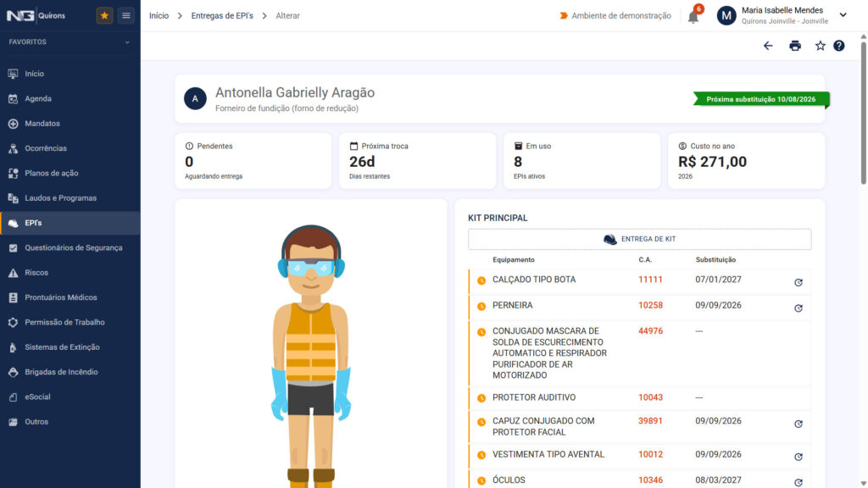This screenshot has width=868, height=488.
Task: Toggle the sidebar hamburger menu button
Action: 126,15
